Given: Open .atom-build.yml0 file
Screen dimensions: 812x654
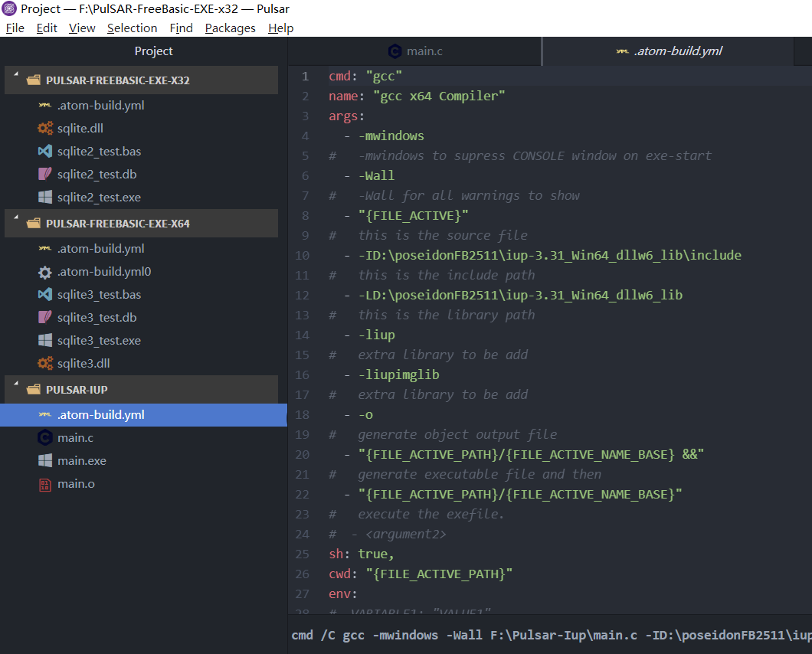Looking at the screenshot, I should coord(104,271).
